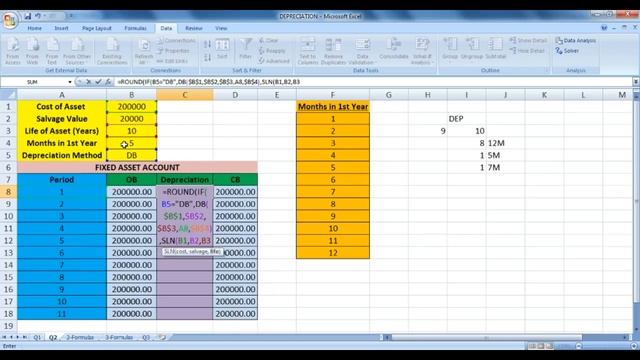Select the cell containing DEP
Viewport: 640px width, 360px height.
click(467, 119)
